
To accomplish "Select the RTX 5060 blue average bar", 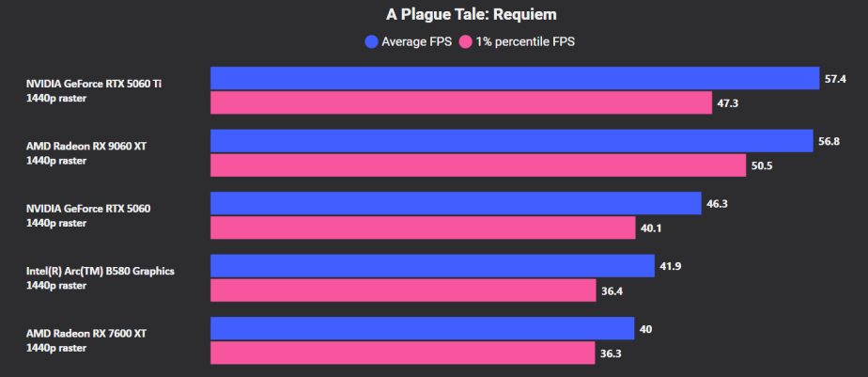I will click(x=456, y=203).
